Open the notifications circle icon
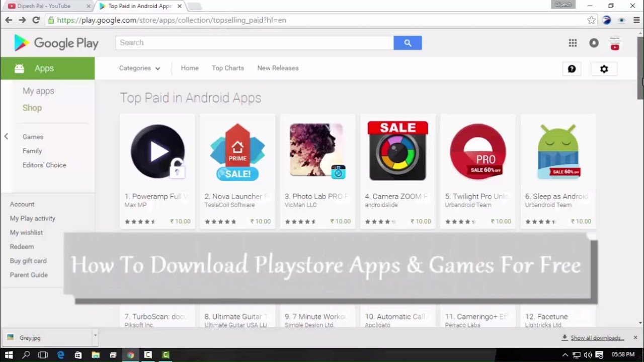The height and width of the screenshot is (362, 644). click(594, 43)
